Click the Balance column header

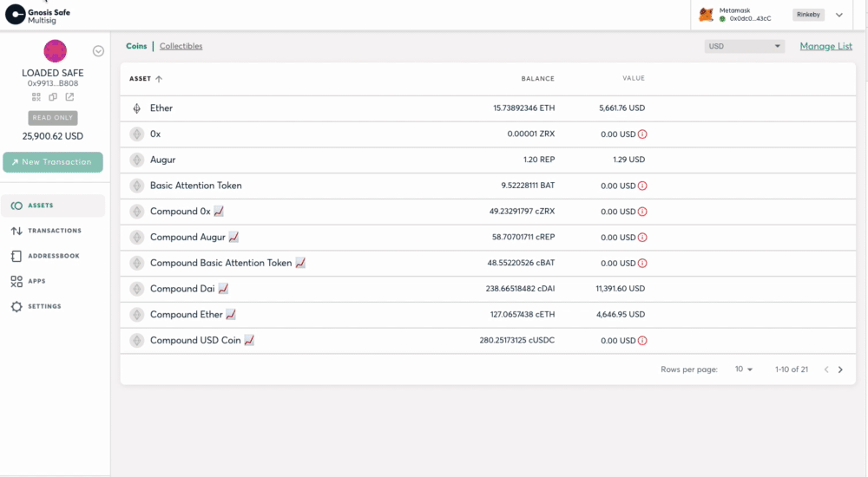pos(537,79)
